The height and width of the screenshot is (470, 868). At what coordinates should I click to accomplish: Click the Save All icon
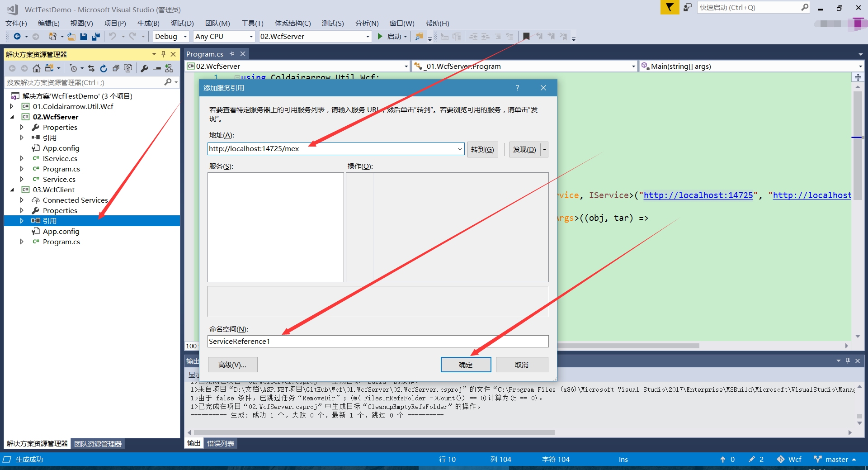tap(95, 36)
